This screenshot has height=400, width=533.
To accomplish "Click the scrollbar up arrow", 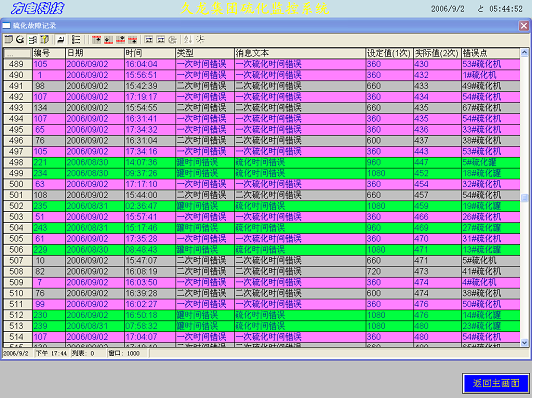I will (x=524, y=52).
